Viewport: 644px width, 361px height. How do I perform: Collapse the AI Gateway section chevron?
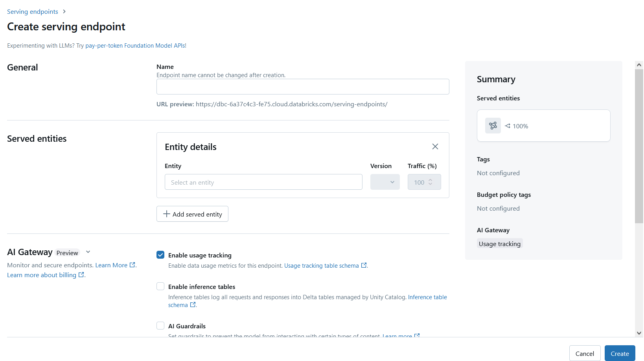[88, 252]
